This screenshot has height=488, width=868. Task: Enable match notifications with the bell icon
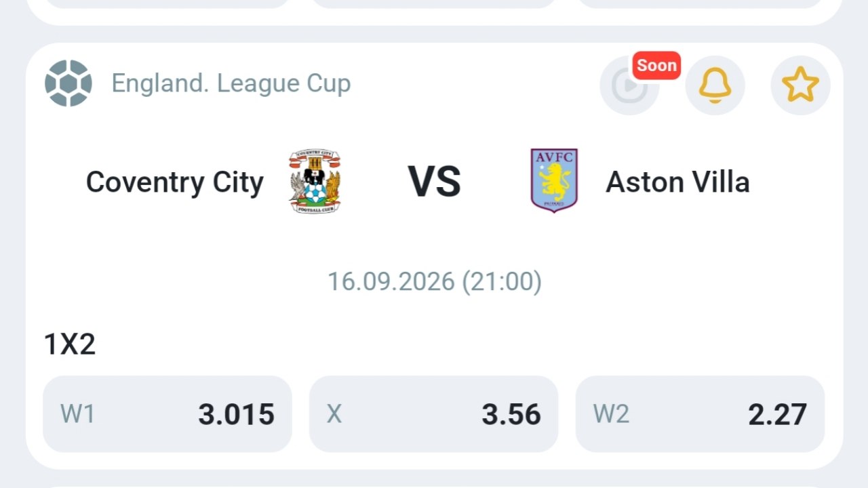[x=715, y=85]
